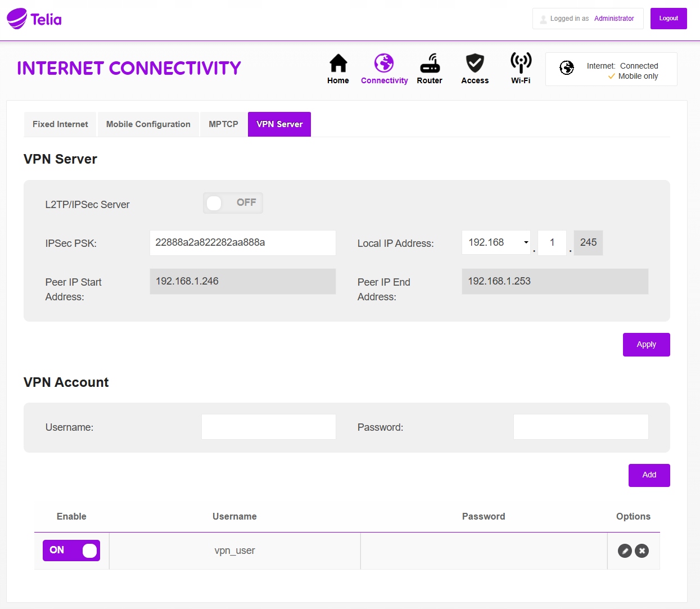Switch to the Mobile Configuration tab
Screen dimensions: 700x609
tap(148, 124)
